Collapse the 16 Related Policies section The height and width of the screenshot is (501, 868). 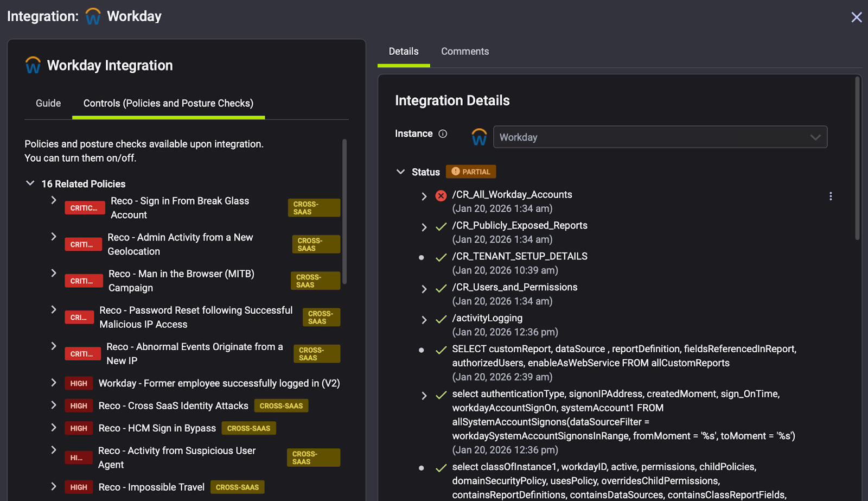point(30,183)
